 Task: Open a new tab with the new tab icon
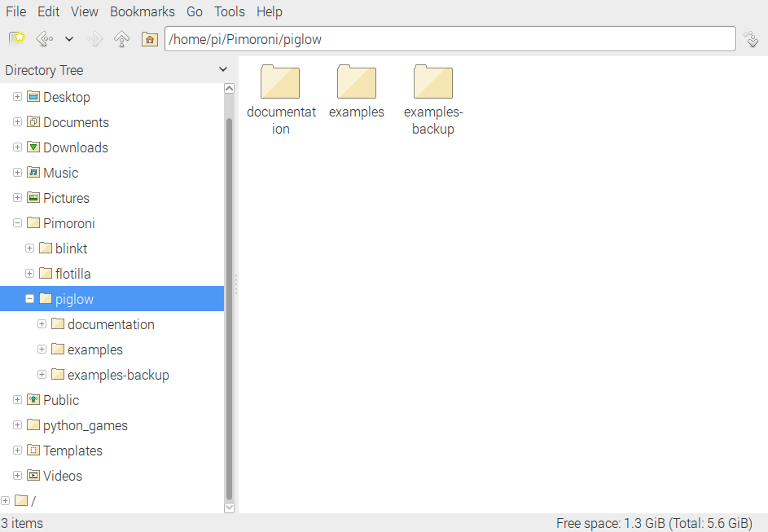click(16, 38)
